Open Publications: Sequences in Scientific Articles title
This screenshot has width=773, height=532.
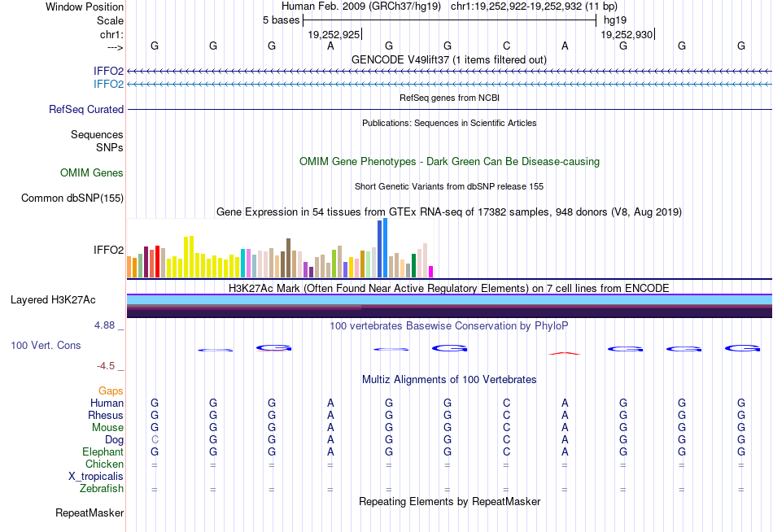coord(449,123)
